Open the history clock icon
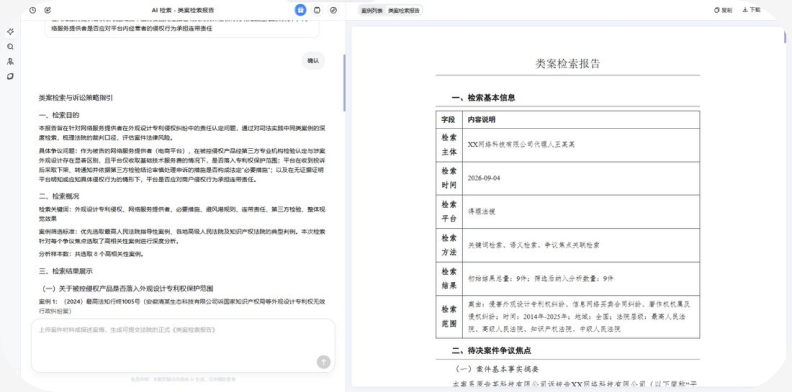This screenshot has width=792, height=392. point(33,10)
